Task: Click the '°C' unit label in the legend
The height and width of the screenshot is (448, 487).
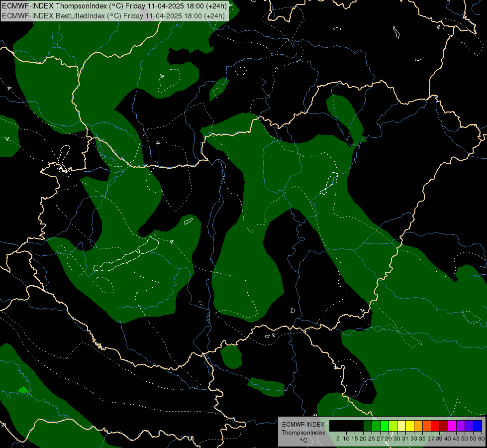Action: pyautogui.click(x=304, y=441)
